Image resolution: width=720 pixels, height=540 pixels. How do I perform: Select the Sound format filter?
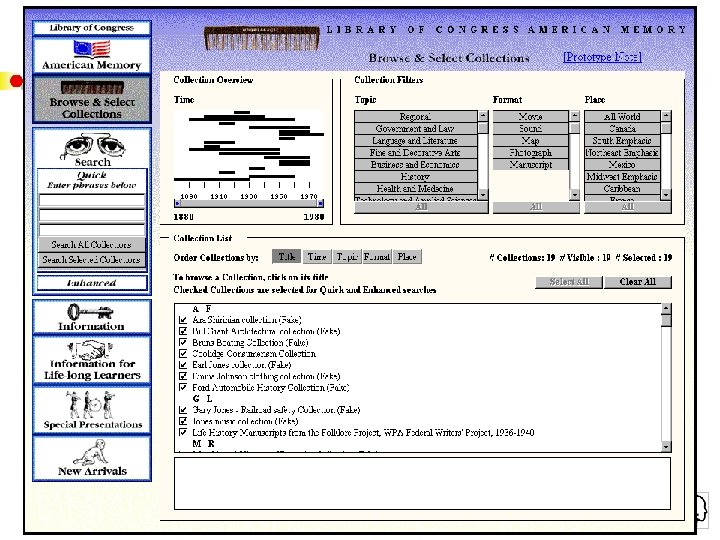(531, 129)
